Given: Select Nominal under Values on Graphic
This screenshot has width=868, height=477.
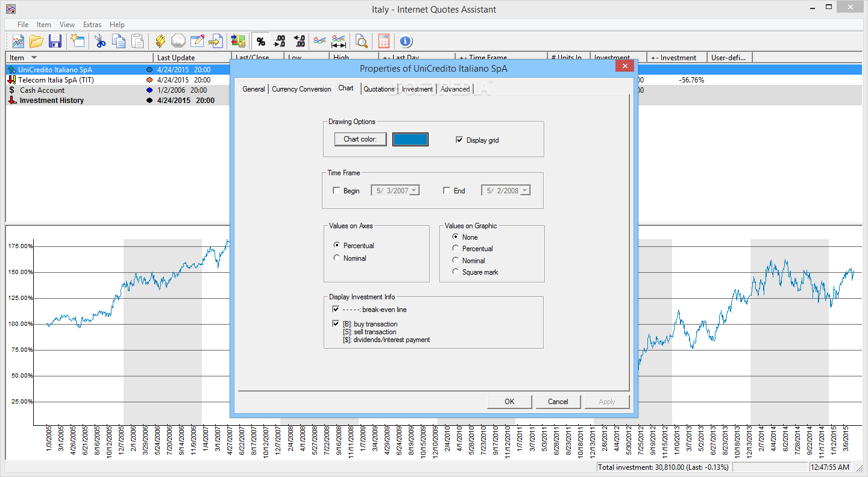Looking at the screenshot, I should tap(455, 260).
